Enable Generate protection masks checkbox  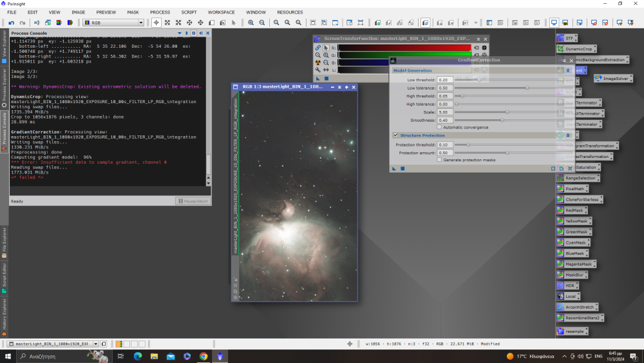pos(439,160)
